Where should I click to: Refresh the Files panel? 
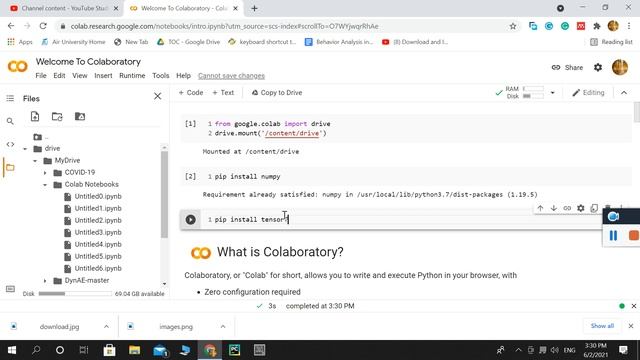click(57, 116)
